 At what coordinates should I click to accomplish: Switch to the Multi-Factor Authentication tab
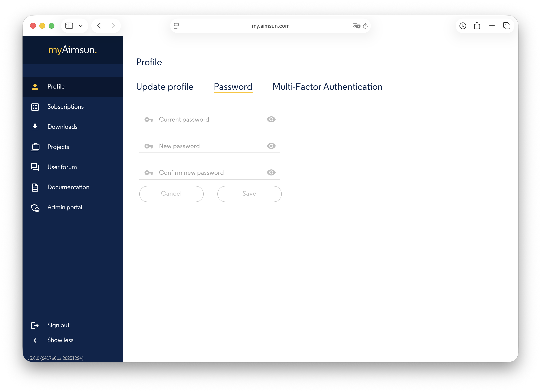(327, 87)
